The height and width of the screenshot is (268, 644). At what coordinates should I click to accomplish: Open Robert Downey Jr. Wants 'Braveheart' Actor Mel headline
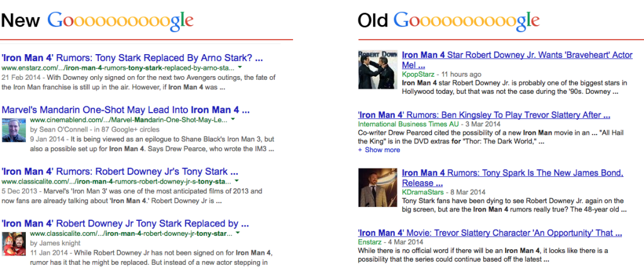pos(517,60)
